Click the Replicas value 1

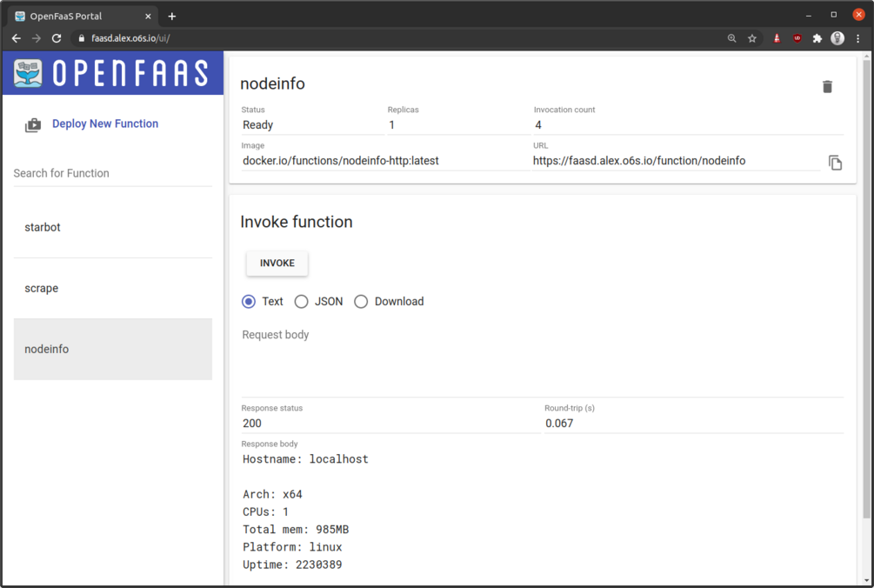point(392,125)
